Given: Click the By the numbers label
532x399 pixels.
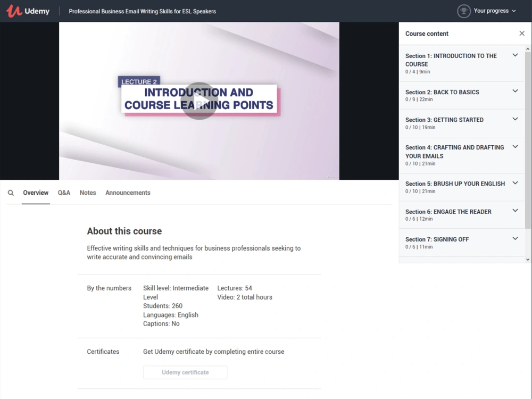Looking at the screenshot, I should [x=109, y=288].
